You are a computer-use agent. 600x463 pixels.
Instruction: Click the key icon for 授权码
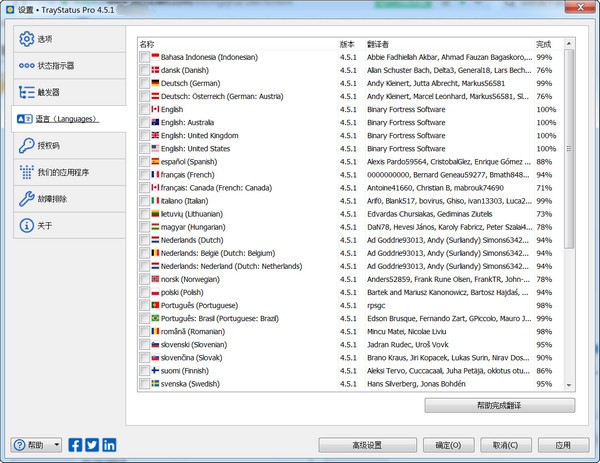26,145
